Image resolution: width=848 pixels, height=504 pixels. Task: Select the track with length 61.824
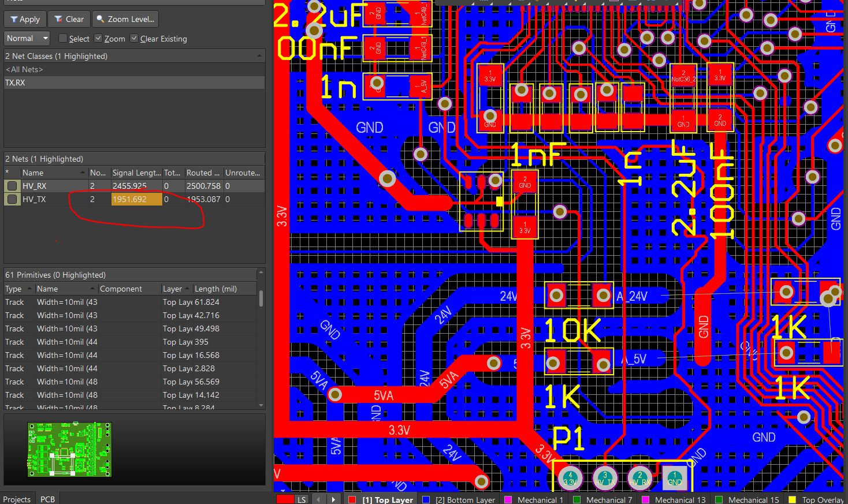point(131,302)
